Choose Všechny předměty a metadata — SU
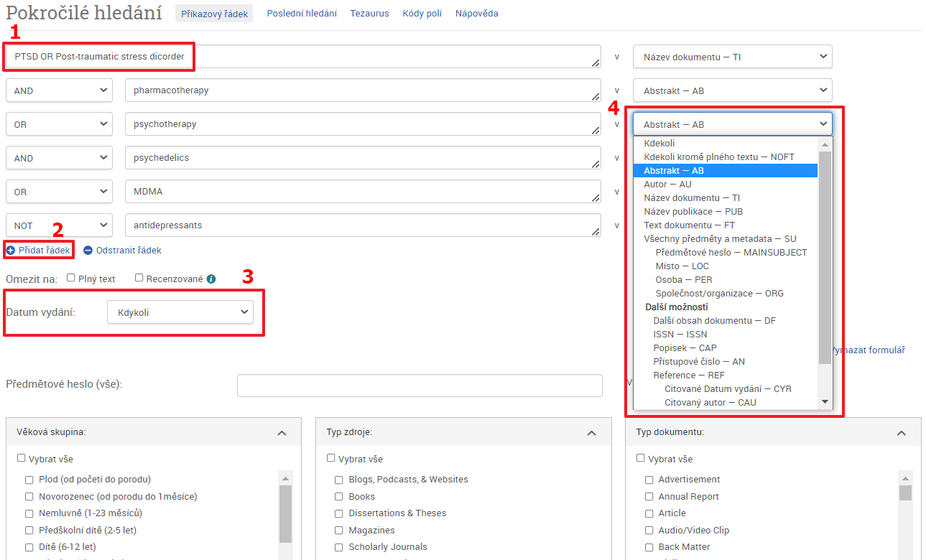 tap(725, 238)
